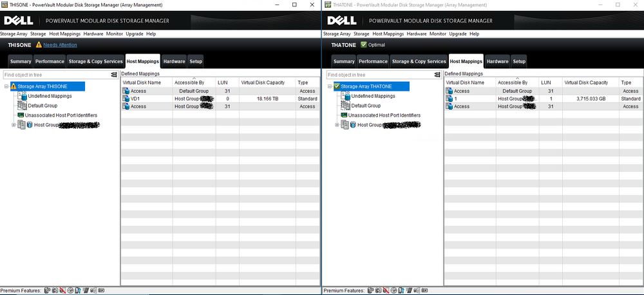Click Premium Features label in THATONE status bar
Image resolution: width=644 pixels, height=295 pixels.
click(x=344, y=290)
